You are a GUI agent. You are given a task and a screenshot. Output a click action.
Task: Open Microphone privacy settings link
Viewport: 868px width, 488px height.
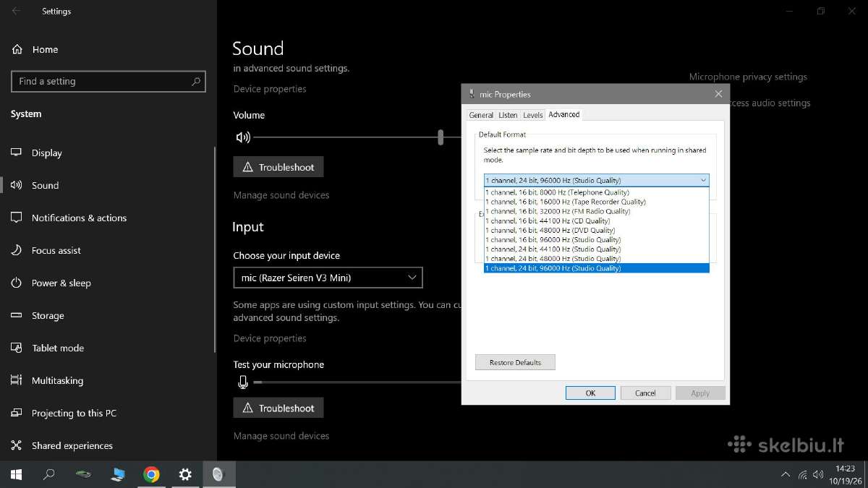pos(748,77)
